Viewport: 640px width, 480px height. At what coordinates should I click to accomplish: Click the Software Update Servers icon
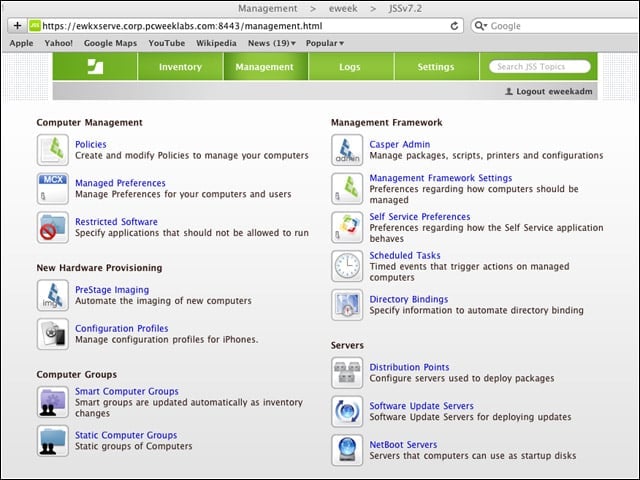pos(347,411)
